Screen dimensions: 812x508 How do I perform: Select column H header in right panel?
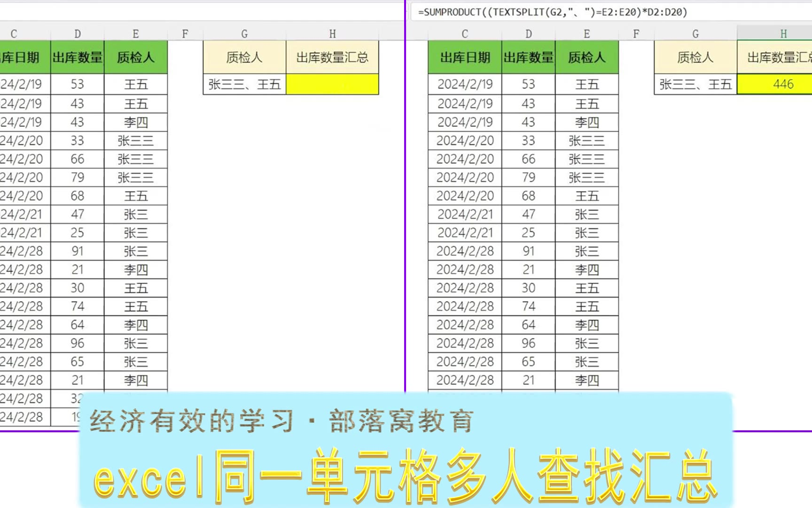(783, 34)
